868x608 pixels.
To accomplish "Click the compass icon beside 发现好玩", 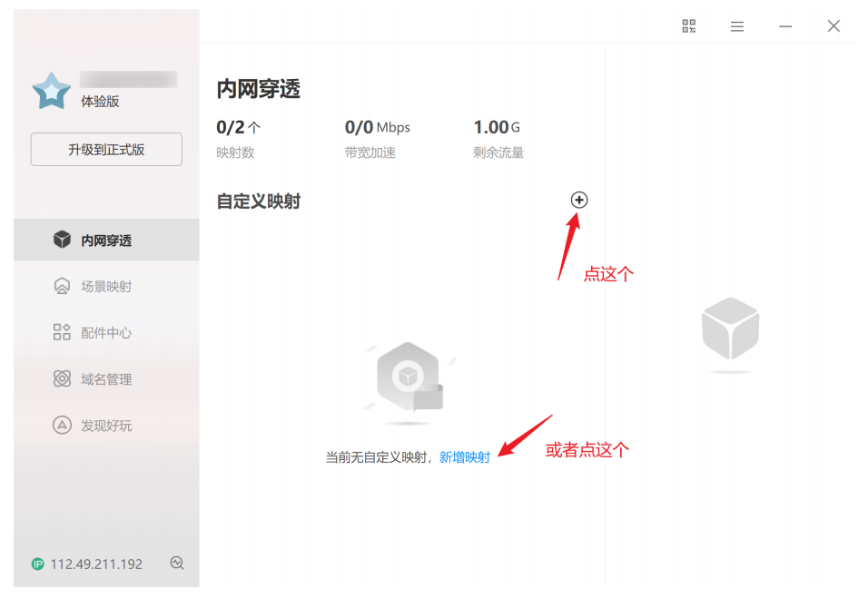I will (x=62, y=426).
